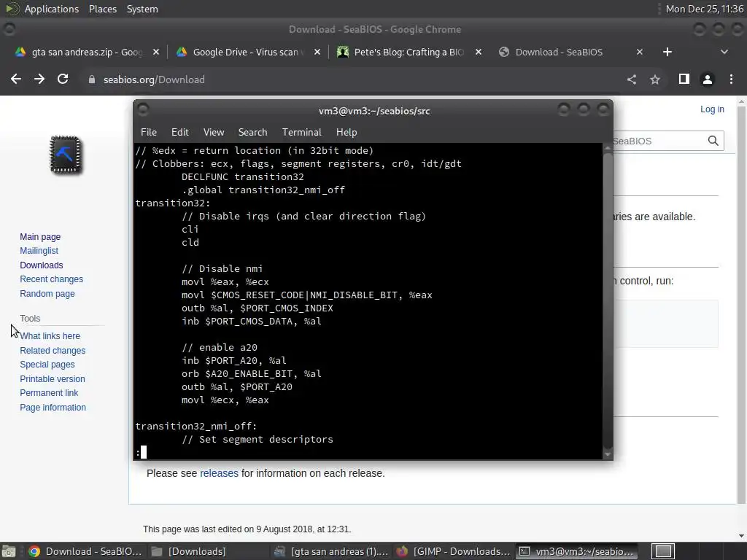Click Chrome's forward navigation arrow
Screen dimensions: 747x560
click(x=39, y=79)
